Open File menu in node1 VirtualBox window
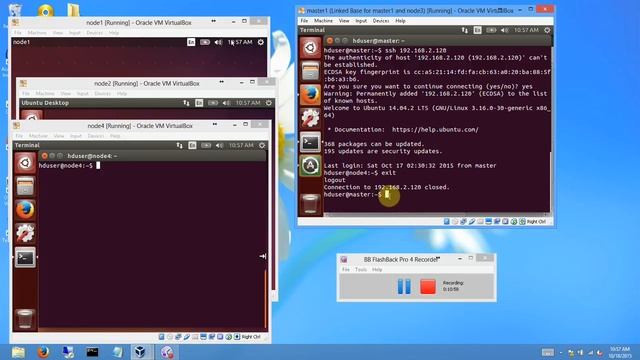 (x=18, y=33)
